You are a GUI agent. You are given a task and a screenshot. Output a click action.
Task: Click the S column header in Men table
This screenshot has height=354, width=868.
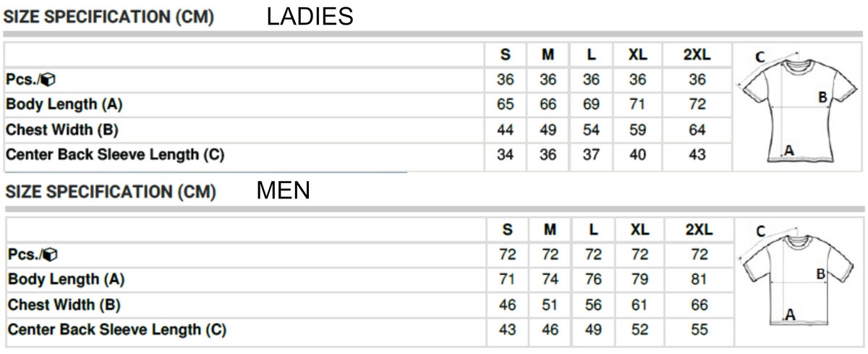pyautogui.click(x=507, y=230)
